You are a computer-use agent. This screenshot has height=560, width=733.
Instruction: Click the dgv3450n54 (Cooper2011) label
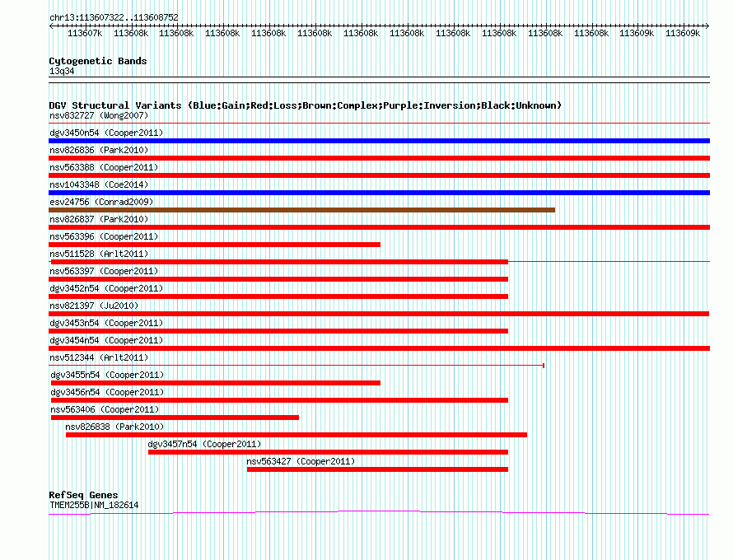(x=106, y=133)
